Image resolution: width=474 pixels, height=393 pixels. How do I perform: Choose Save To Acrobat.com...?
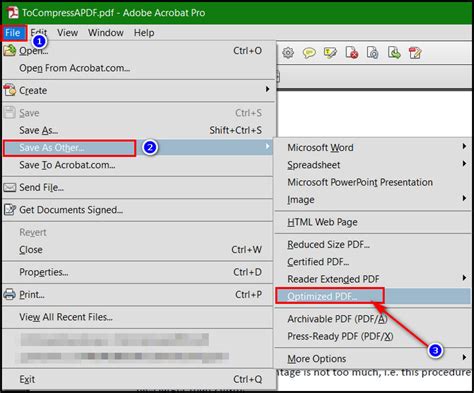coord(139,165)
